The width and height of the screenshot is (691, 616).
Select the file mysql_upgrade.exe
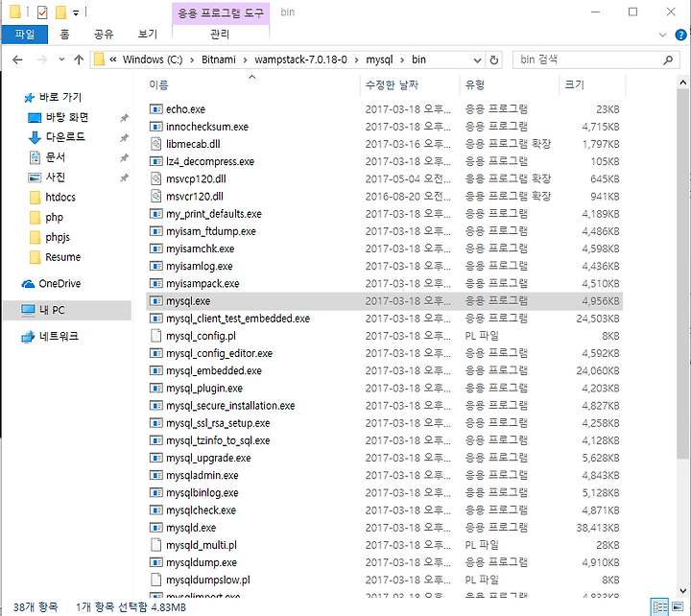[208, 458]
